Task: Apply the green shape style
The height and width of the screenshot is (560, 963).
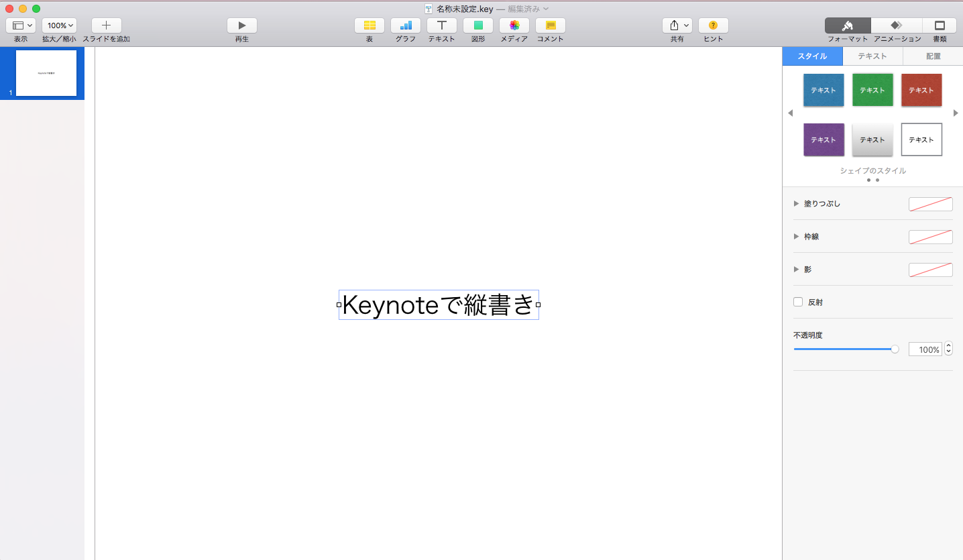Action: click(x=872, y=90)
